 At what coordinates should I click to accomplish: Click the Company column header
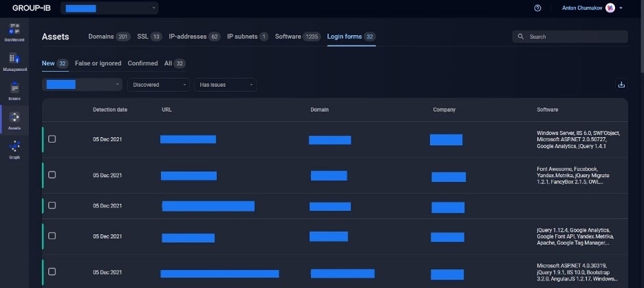tap(444, 110)
